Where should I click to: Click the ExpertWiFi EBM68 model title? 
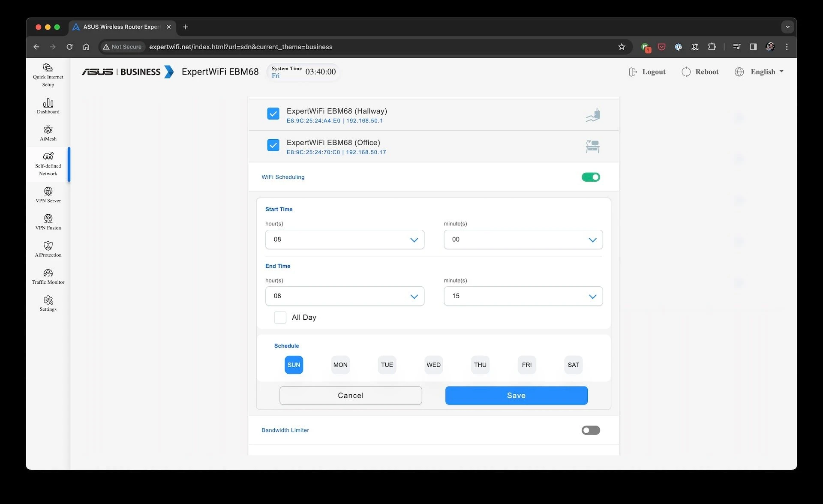pyautogui.click(x=220, y=72)
